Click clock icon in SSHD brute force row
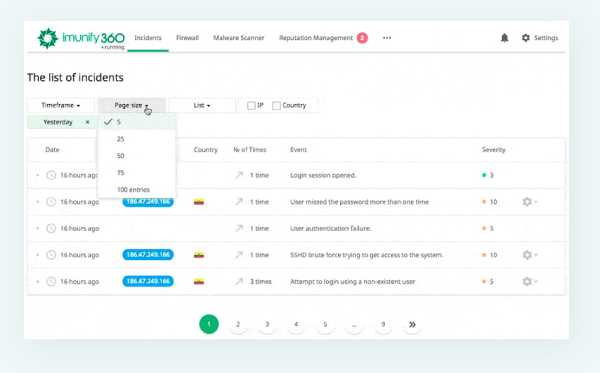Image resolution: width=600 pixels, height=373 pixels. click(51, 255)
